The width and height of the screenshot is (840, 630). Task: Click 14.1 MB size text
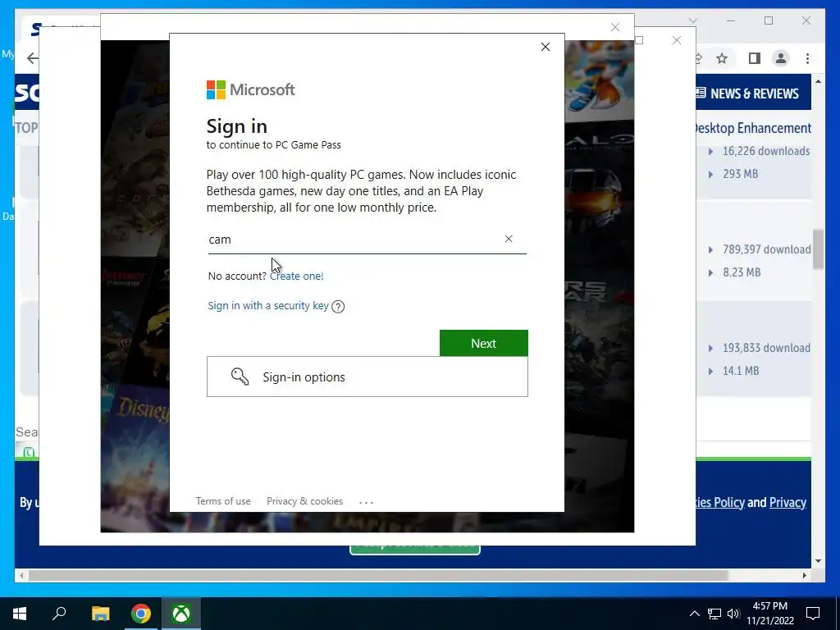pos(741,371)
